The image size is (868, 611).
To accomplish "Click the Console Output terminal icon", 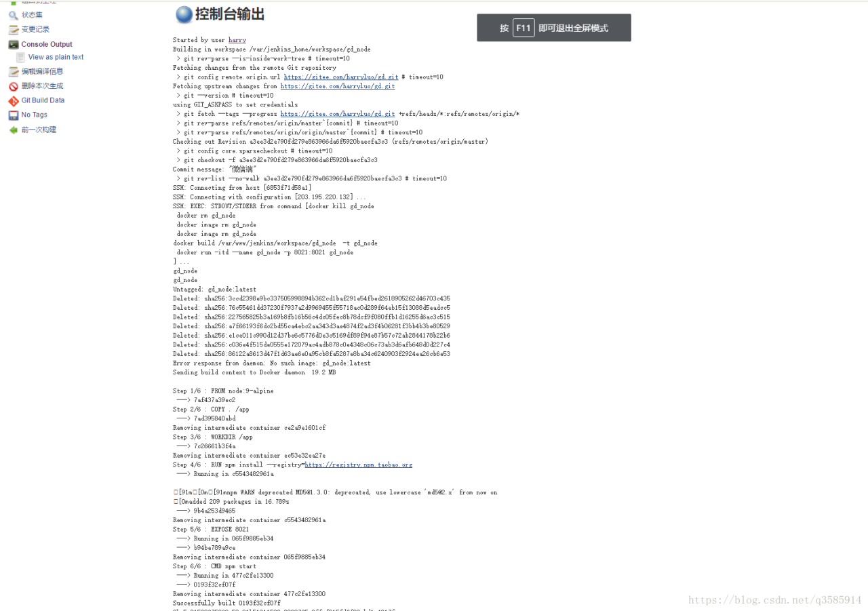I will (14, 44).
